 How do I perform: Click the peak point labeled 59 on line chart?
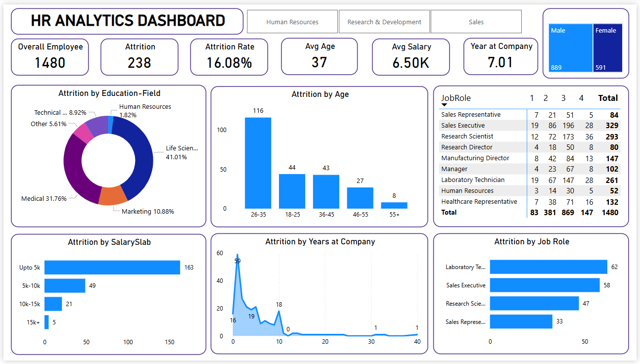237,255
